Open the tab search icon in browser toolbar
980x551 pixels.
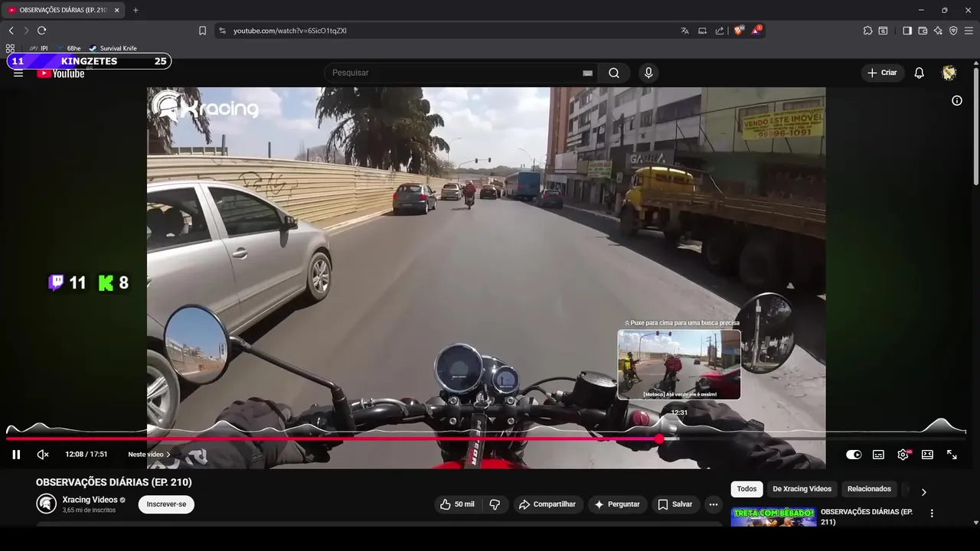pos(883,31)
